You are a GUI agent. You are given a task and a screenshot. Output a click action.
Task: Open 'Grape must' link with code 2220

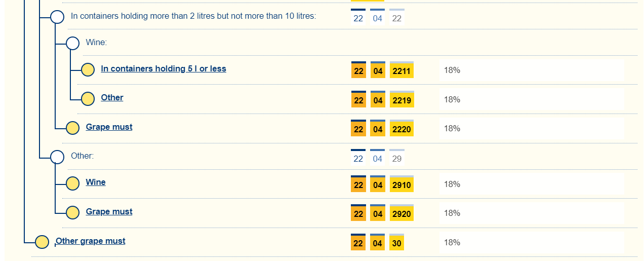click(109, 127)
